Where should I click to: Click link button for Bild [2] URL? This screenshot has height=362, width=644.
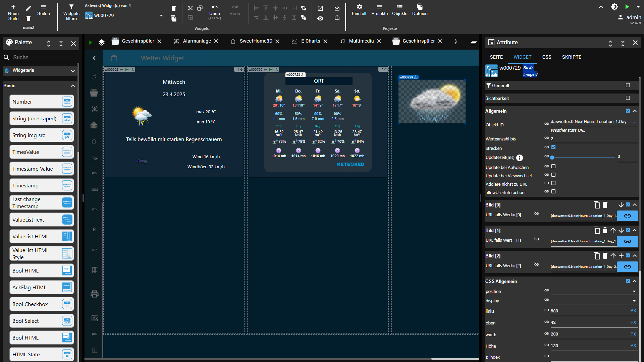tap(627, 267)
